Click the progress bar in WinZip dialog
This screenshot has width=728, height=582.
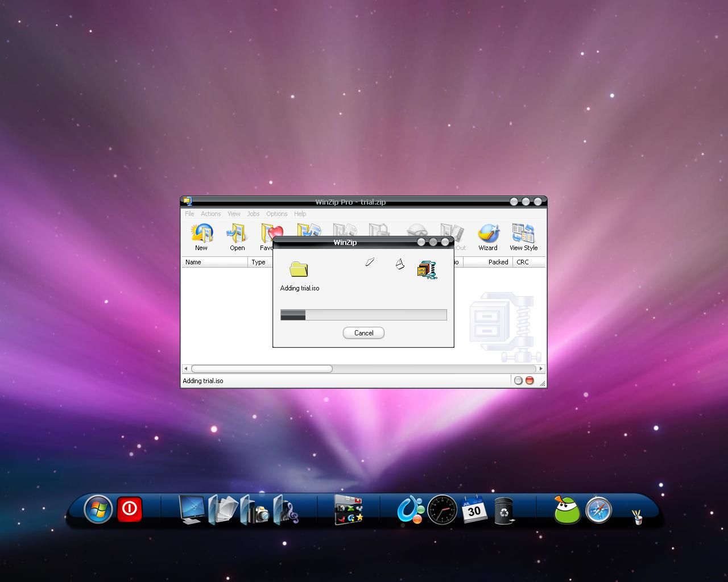tap(363, 315)
